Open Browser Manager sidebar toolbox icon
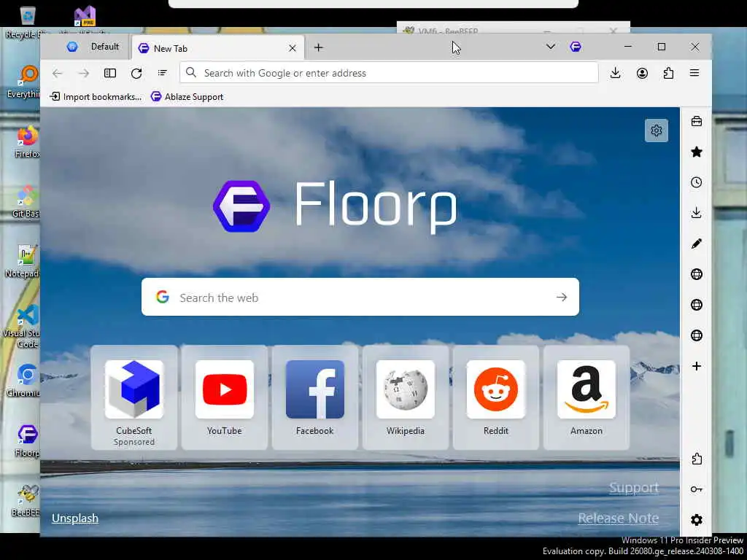 [x=696, y=122]
